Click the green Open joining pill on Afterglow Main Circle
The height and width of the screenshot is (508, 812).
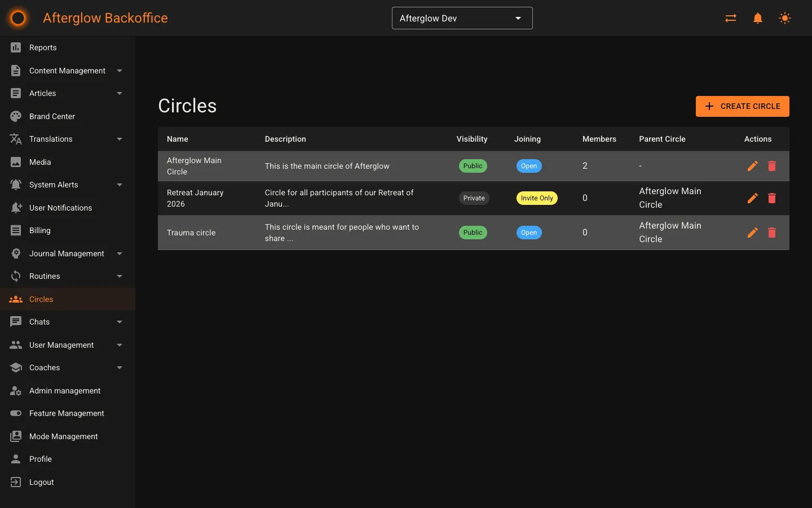pos(529,166)
